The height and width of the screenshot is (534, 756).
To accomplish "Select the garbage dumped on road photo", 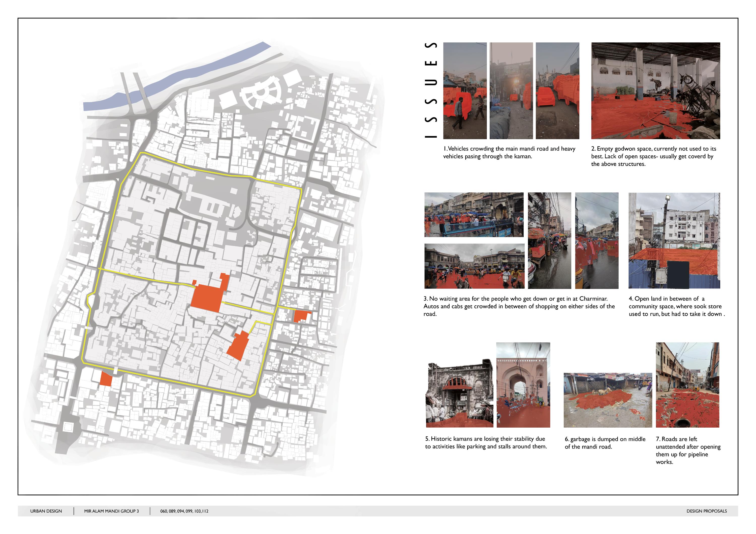I will [608, 400].
